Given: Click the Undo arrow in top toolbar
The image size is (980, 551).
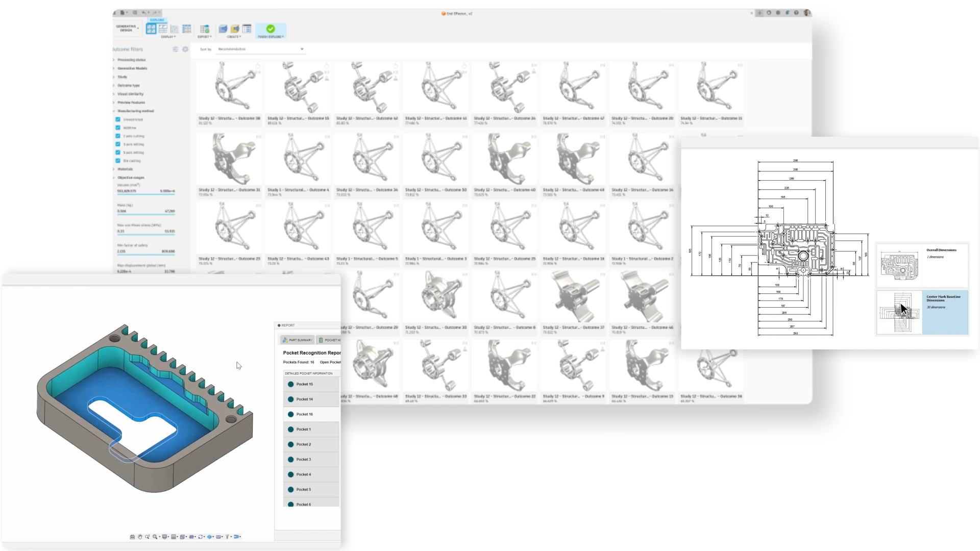Looking at the screenshot, I should [144, 13].
